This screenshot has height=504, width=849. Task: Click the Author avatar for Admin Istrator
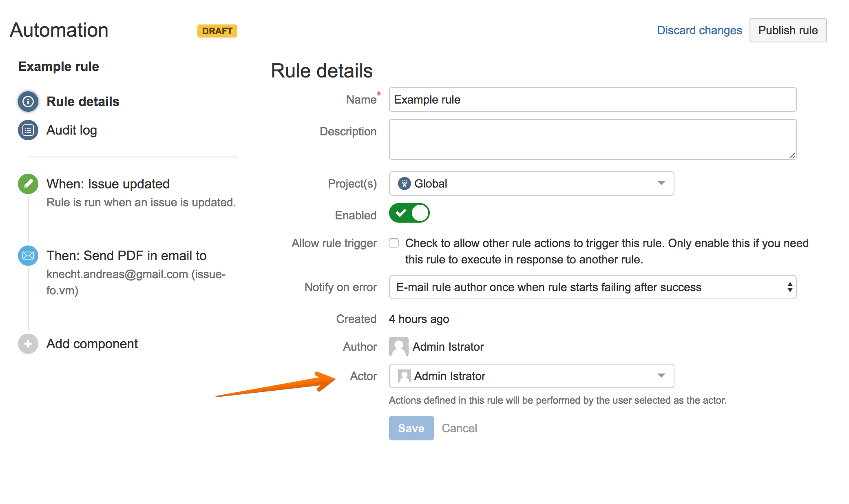pos(398,347)
